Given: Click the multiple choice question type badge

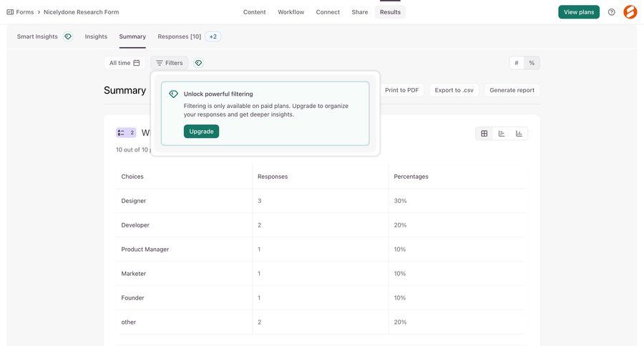Looking at the screenshot, I should [126, 132].
